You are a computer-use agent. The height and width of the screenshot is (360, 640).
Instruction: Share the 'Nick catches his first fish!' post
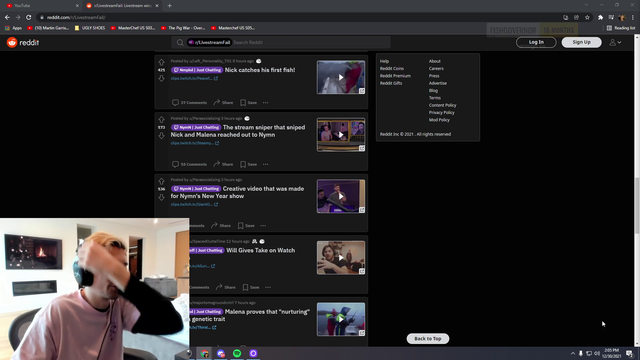tap(223, 102)
